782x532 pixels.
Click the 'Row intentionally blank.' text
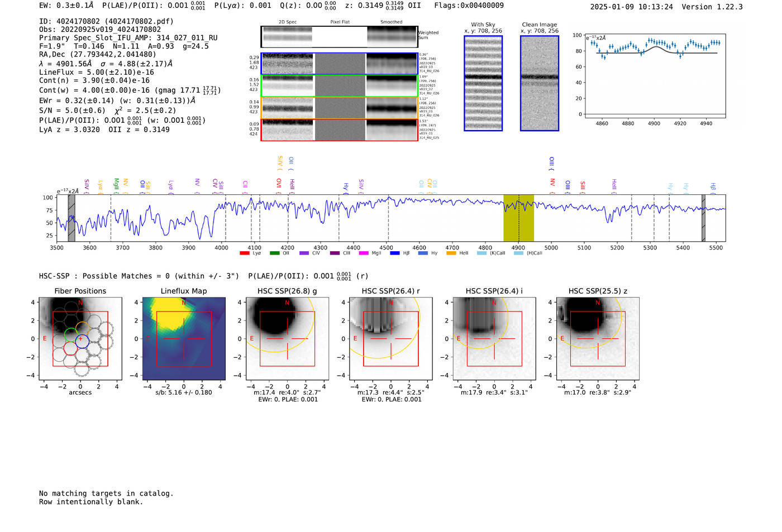91,502
